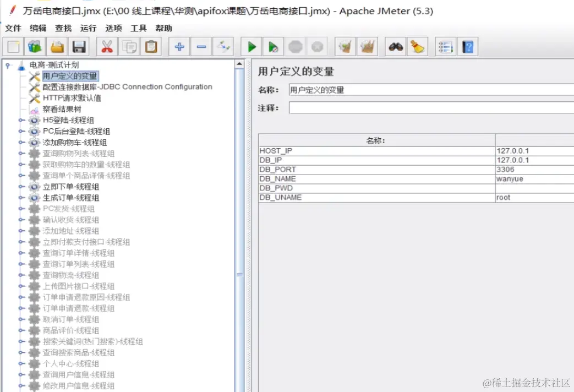The width and height of the screenshot is (574, 392).
Task: Click the Clear results broom icon
Action: point(345,47)
